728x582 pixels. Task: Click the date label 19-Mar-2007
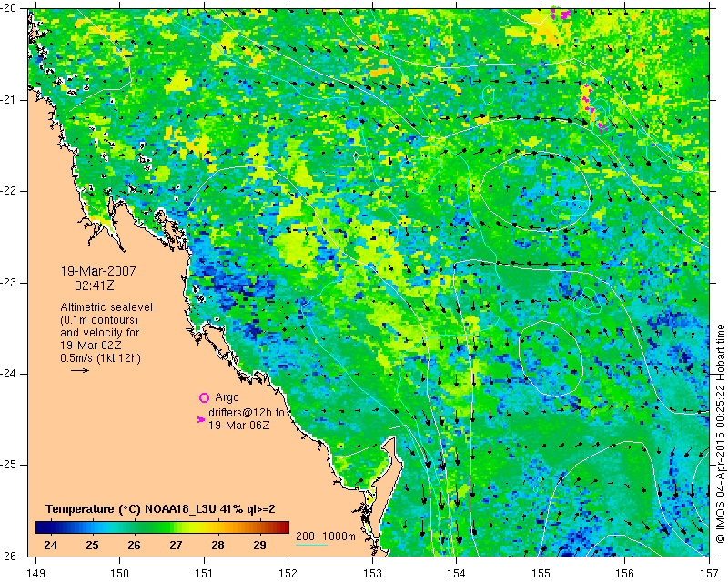[x=98, y=271]
